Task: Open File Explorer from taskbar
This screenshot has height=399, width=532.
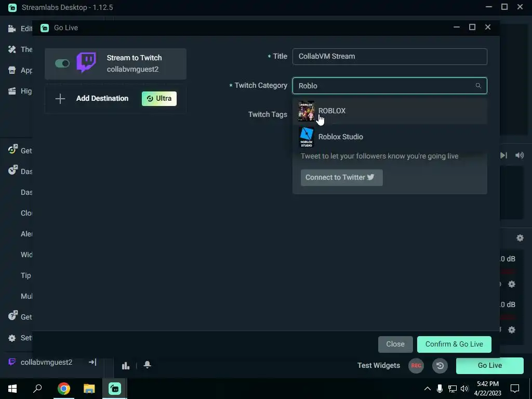Action: coord(89,389)
